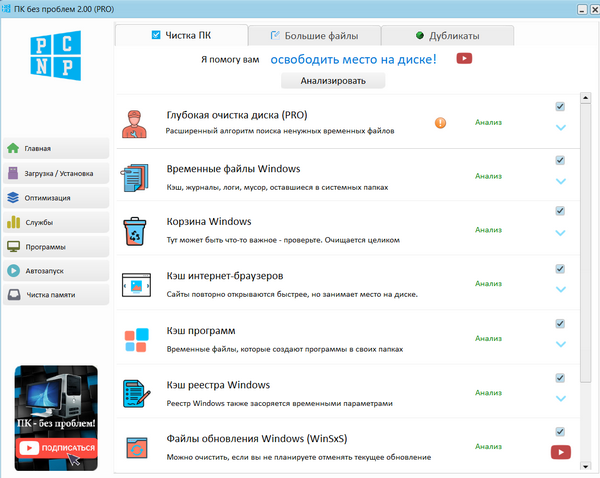
Task: Click the browser cache icon
Action: (134, 284)
